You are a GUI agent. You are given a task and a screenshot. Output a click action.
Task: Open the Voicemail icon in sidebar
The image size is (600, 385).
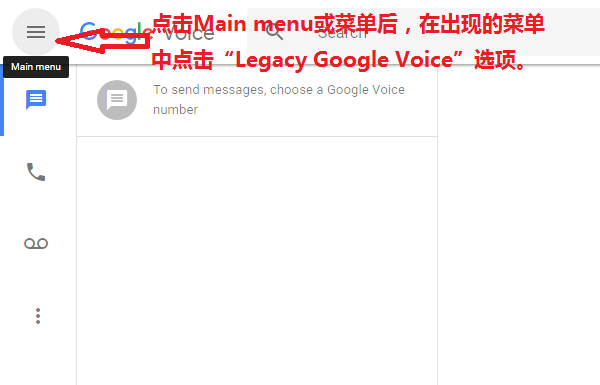tap(36, 243)
